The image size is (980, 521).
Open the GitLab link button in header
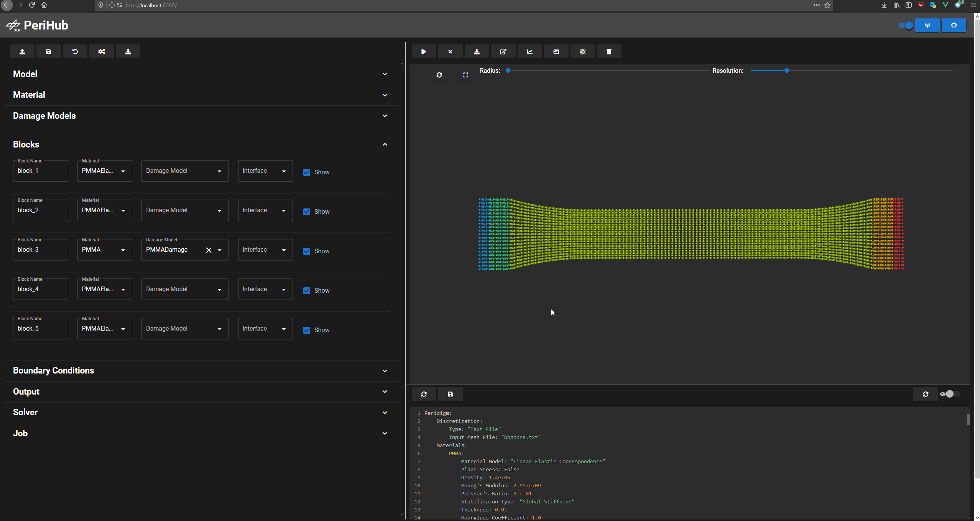pyautogui.click(x=927, y=25)
